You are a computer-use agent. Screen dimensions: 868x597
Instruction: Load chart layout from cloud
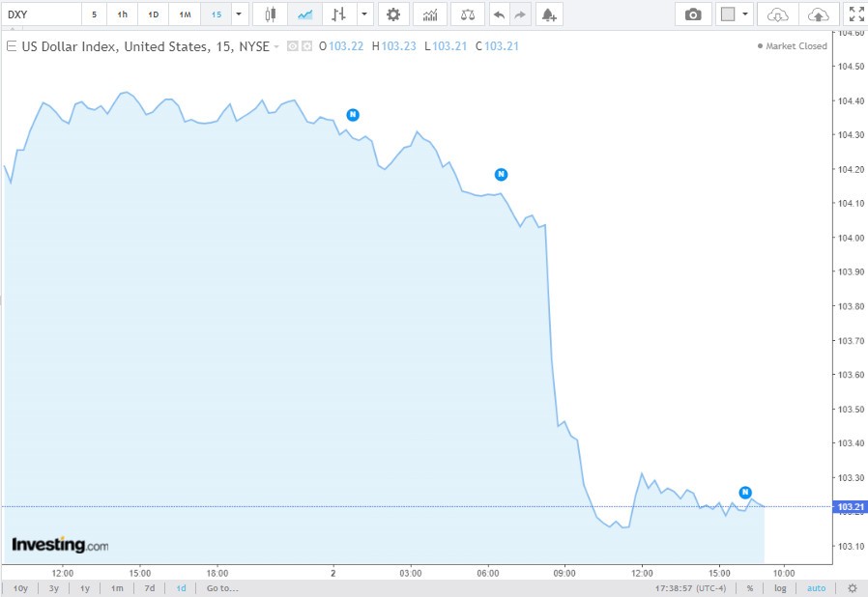778,14
